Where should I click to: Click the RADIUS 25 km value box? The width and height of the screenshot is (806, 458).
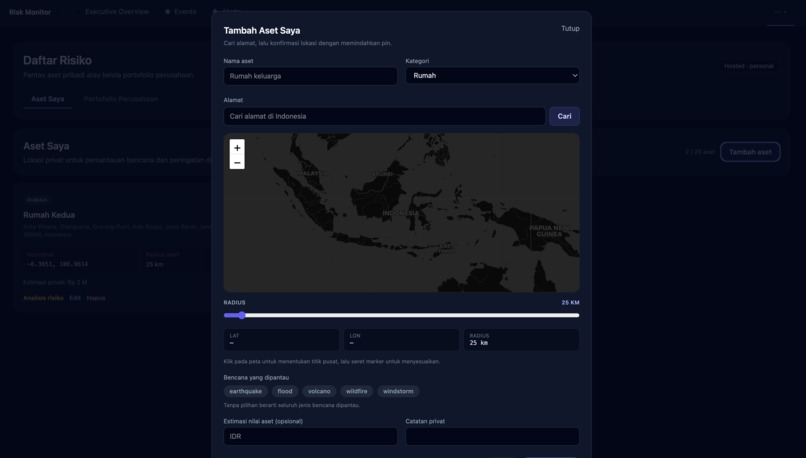coord(522,340)
